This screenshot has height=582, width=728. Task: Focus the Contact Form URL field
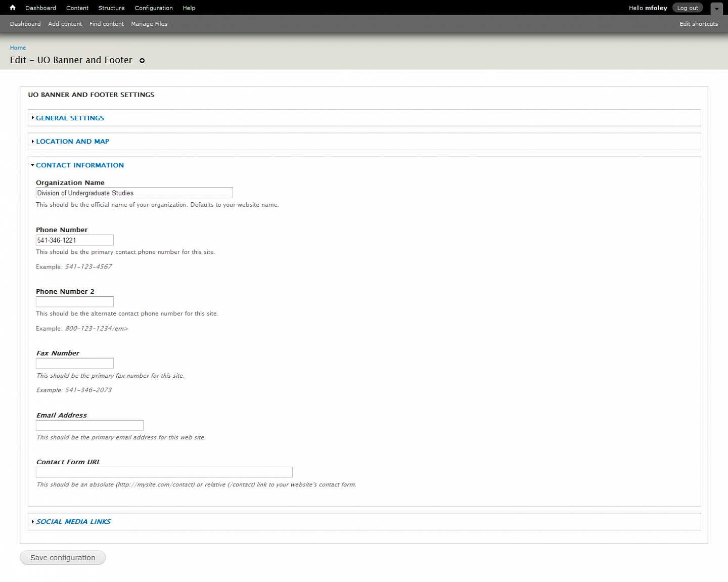[x=164, y=472]
